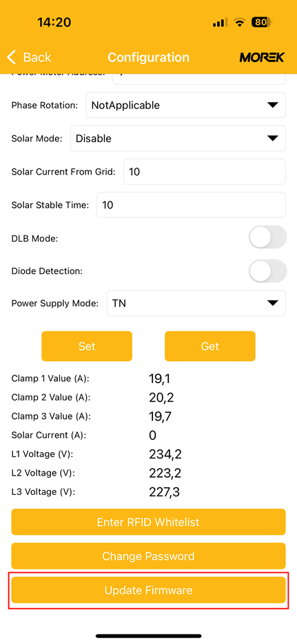Open the Power Supply Mode TN dropdown
The height and width of the screenshot is (644, 297).
pos(196,303)
